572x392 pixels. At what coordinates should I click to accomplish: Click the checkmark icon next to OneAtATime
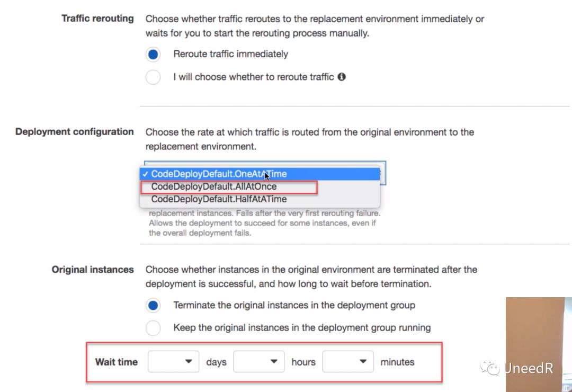[x=145, y=174]
